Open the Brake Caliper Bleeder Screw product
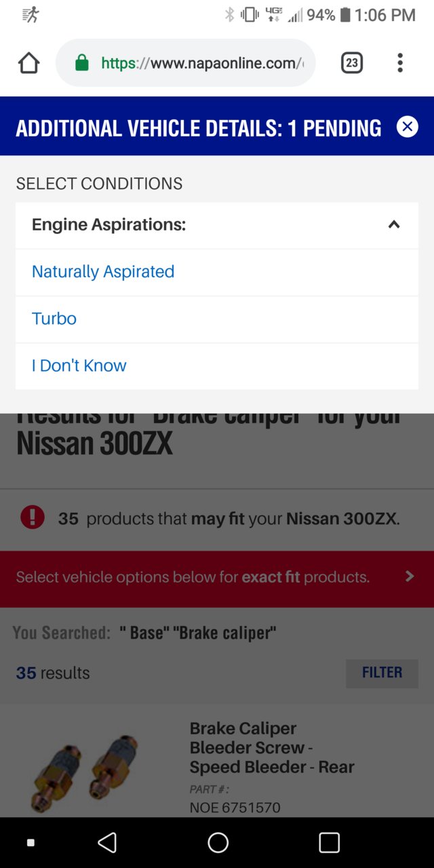The width and height of the screenshot is (434, 868). (272, 747)
